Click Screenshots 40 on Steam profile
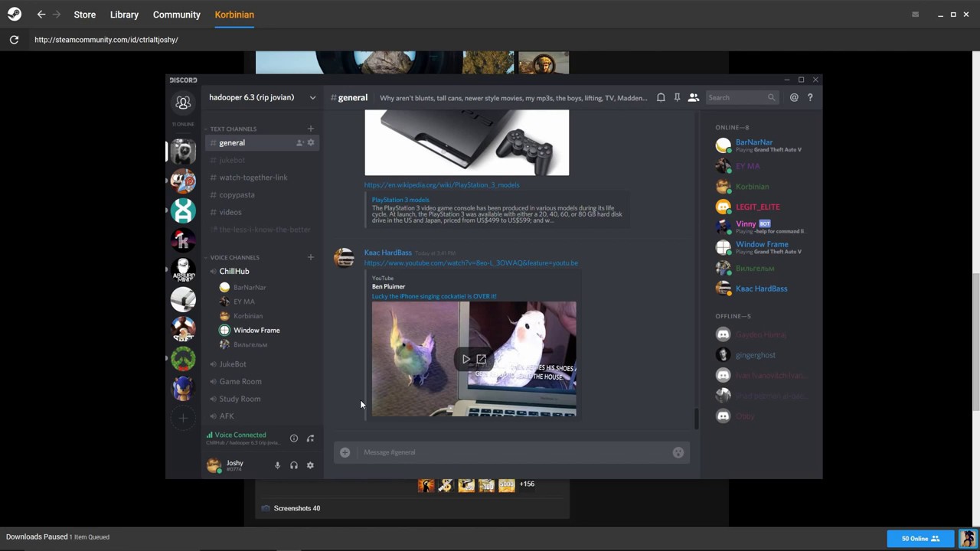Viewport: 980px width, 551px height. click(297, 508)
